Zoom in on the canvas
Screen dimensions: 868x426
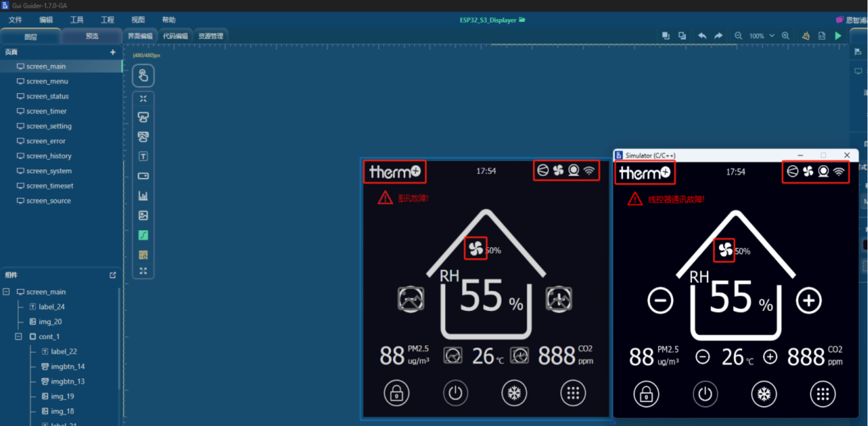785,36
